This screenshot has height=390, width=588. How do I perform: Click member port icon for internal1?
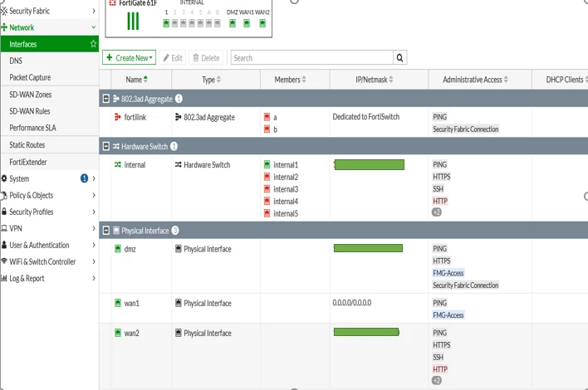pyautogui.click(x=267, y=164)
